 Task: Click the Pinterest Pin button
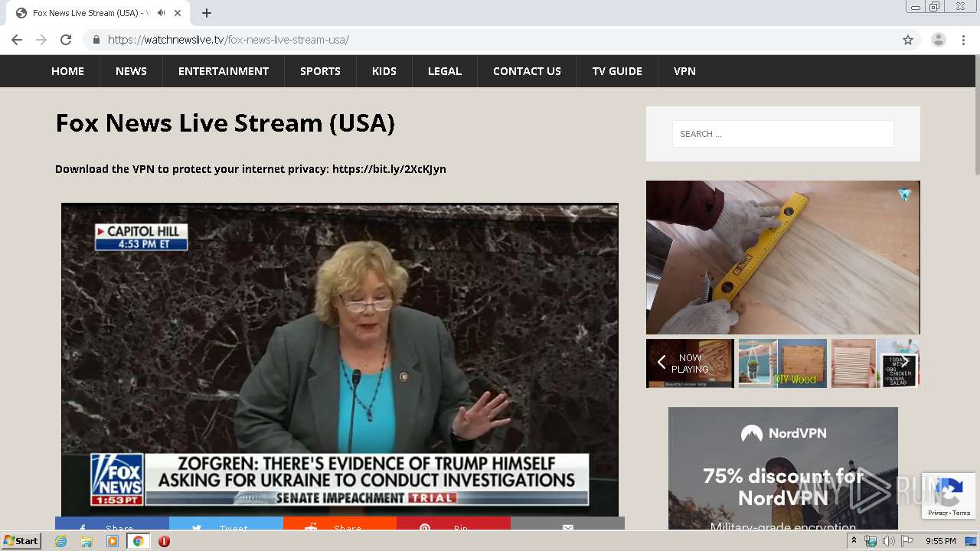[453, 523]
